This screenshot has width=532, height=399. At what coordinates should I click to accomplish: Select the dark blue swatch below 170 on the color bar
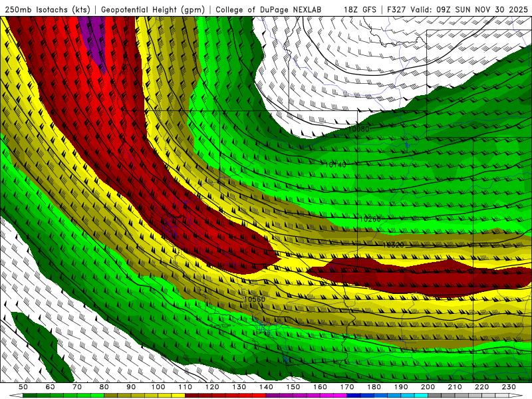[x=354, y=396]
